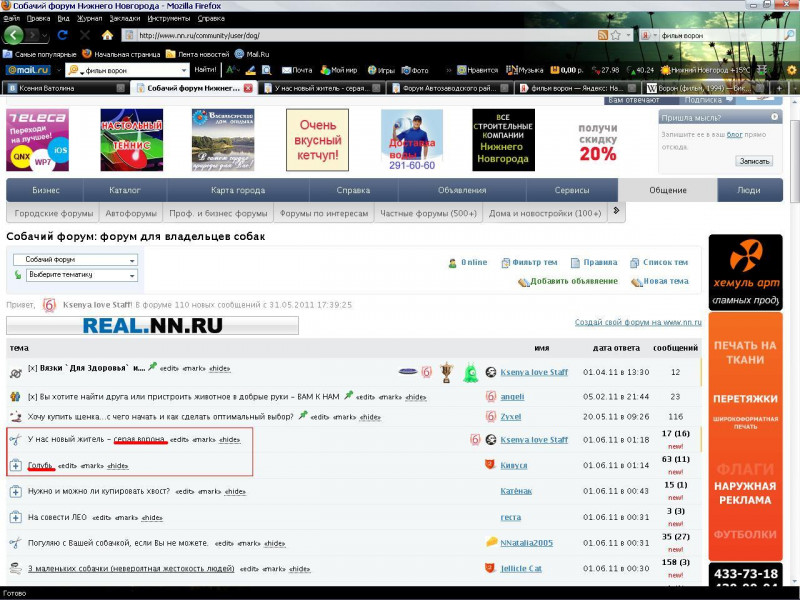Viewport: 800px width, 600px height.
Task: Expand the forum sub-menu with the right arrow
Action: click(616, 211)
